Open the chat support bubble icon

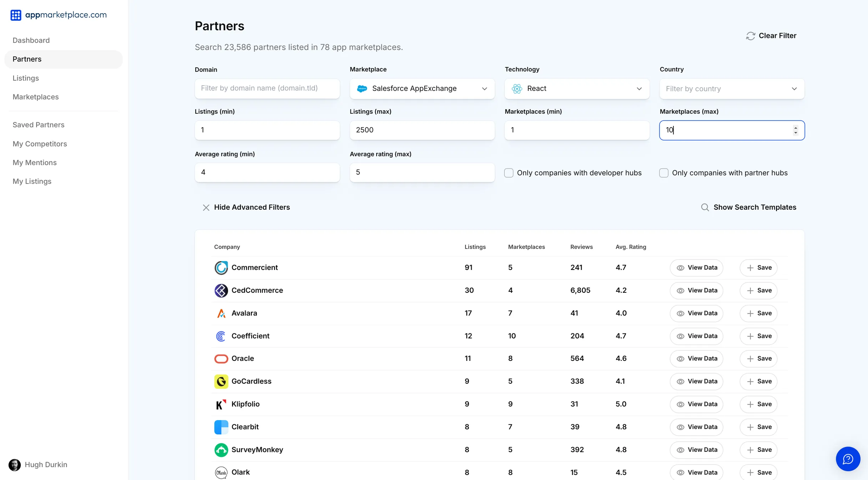[x=848, y=459]
